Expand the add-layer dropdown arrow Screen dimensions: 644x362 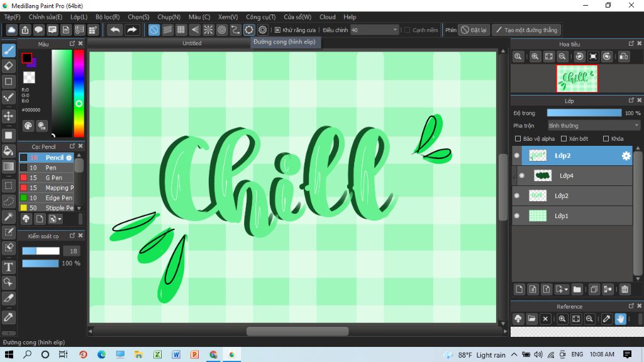[567, 290]
